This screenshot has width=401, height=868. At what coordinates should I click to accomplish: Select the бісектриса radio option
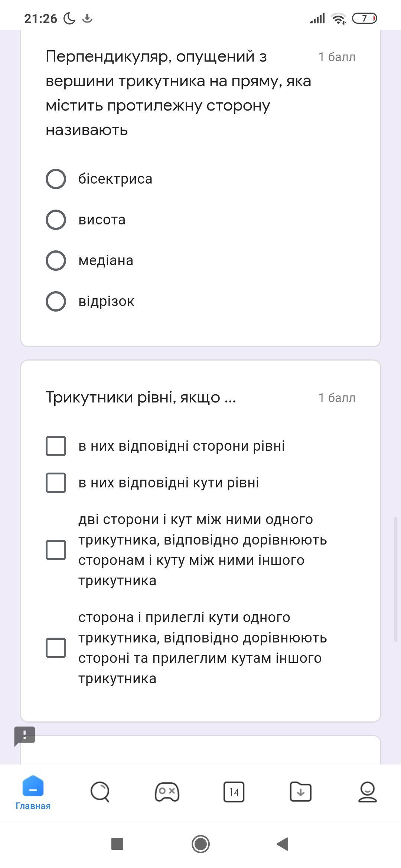(56, 179)
